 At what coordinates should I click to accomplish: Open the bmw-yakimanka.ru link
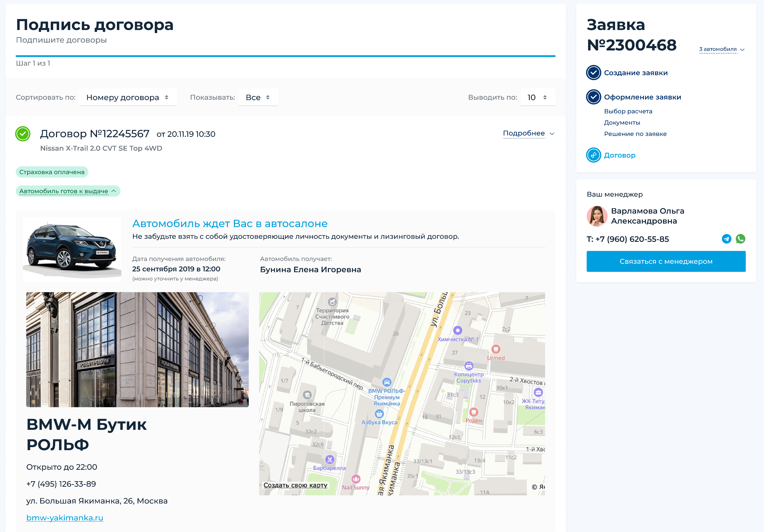65,518
